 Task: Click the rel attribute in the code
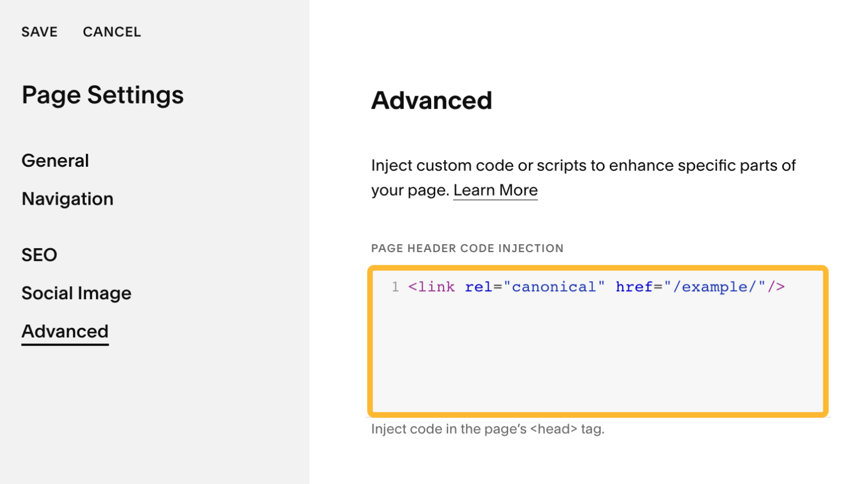pos(479,287)
